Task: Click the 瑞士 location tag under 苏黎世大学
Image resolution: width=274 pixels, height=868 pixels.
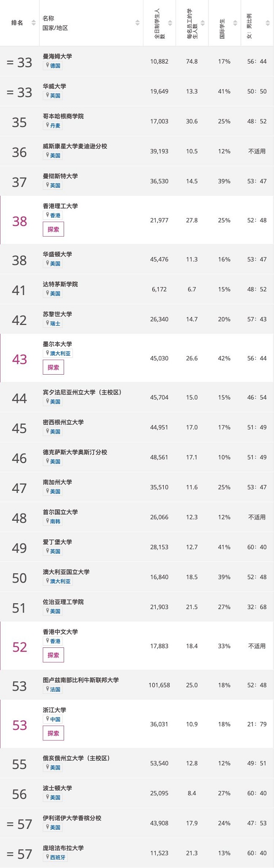Action: 54,324
